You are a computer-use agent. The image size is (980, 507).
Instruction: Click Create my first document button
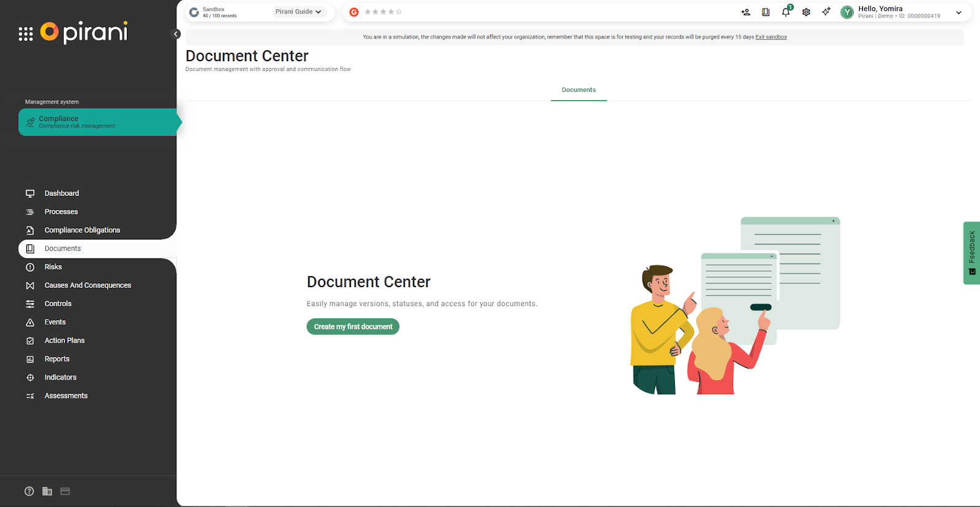coord(353,327)
